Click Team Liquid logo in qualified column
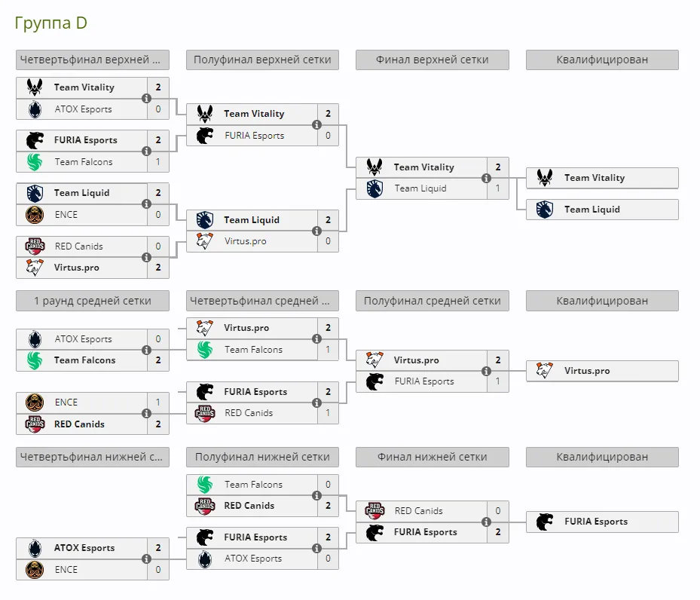 click(545, 210)
